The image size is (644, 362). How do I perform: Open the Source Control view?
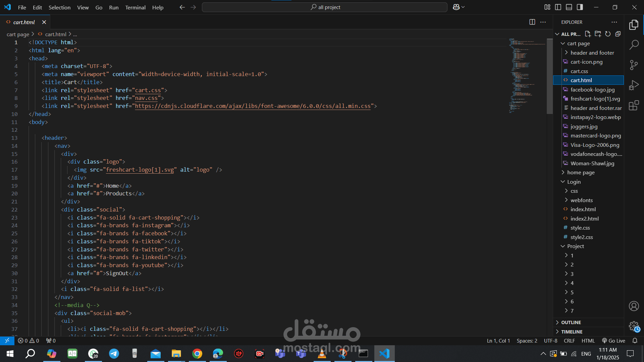coord(634,65)
